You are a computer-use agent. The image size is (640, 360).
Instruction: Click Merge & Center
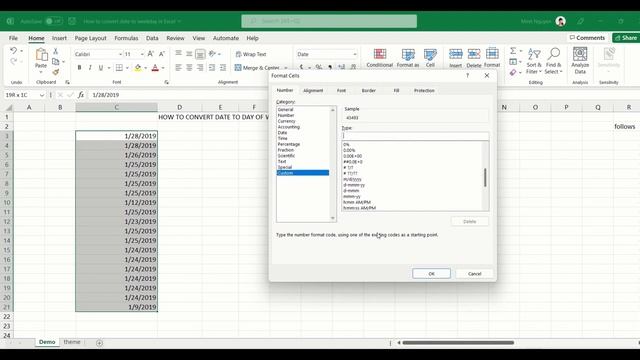[x=258, y=68]
